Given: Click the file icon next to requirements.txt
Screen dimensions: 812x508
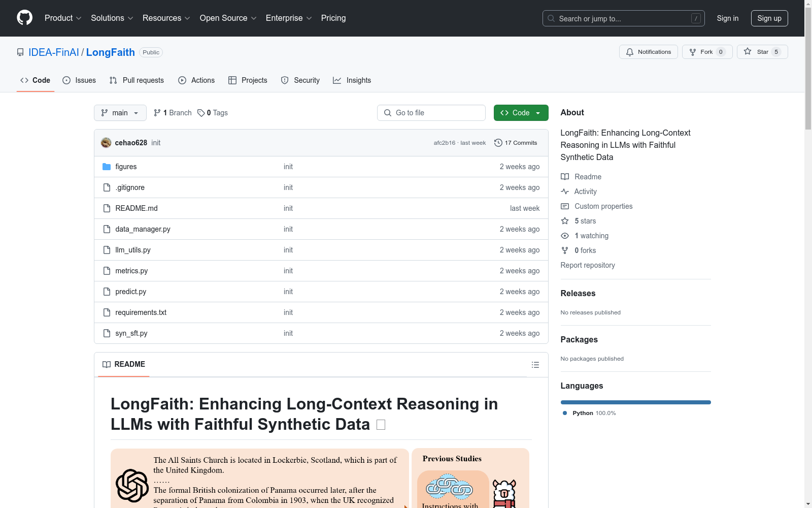Looking at the screenshot, I should tap(107, 312).
